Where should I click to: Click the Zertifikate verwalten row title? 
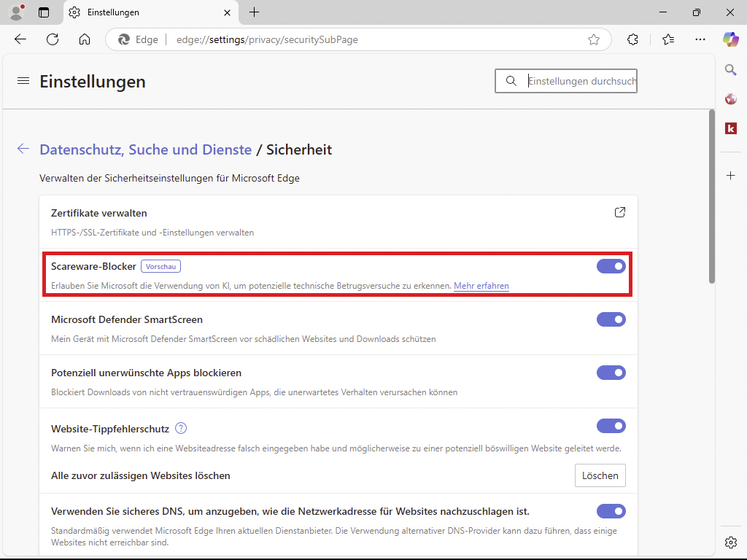click(x=99, y=213)
